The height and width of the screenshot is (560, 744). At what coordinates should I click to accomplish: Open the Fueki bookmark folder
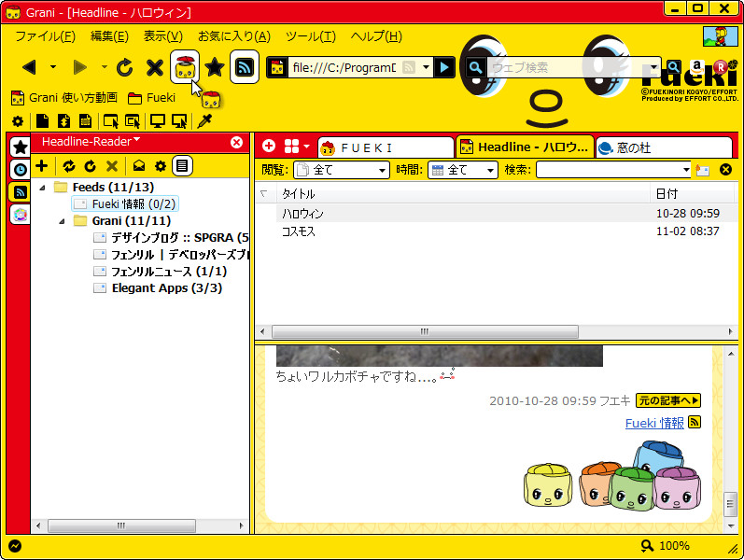pyautogui.click(x=152, y=98)
